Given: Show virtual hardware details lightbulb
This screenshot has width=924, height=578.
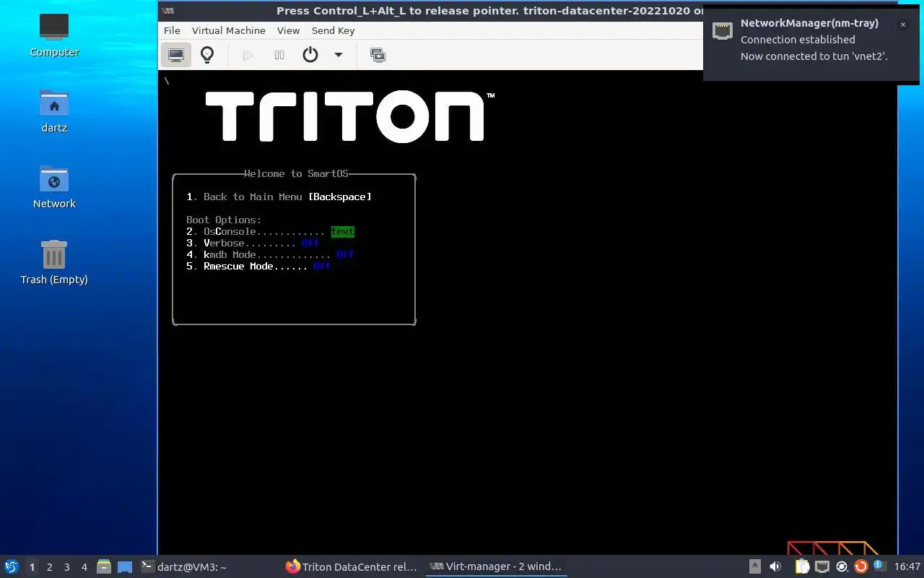Looking at the screenshot, I should tap(207, 55).
